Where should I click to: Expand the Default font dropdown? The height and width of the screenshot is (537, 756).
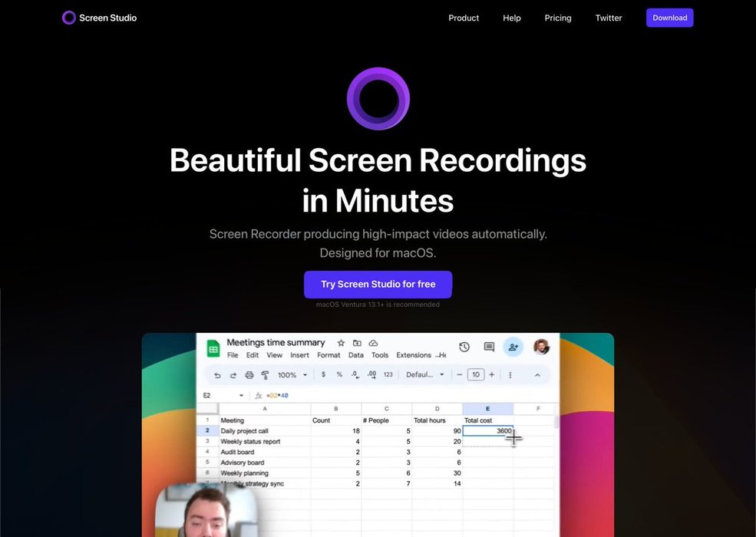pyautogui.click(x=425, y=375)
